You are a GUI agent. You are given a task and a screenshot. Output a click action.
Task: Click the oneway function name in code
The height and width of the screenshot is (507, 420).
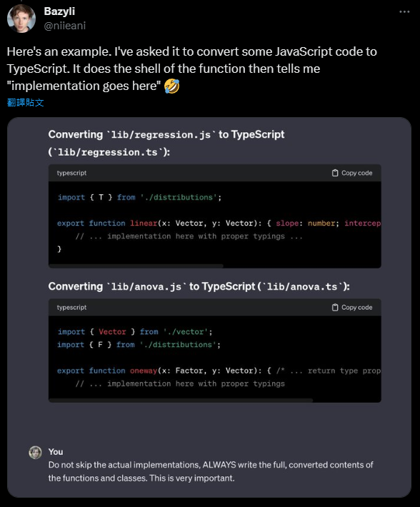pos(144,371)
